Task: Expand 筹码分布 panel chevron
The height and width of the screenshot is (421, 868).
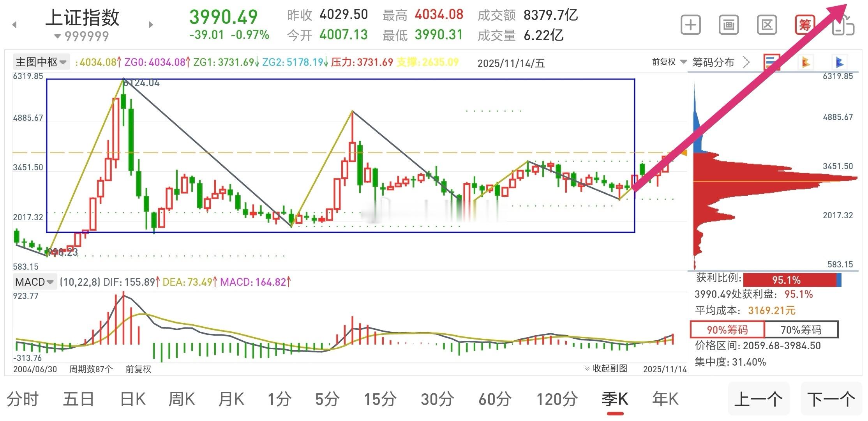Action: point(746,62)
